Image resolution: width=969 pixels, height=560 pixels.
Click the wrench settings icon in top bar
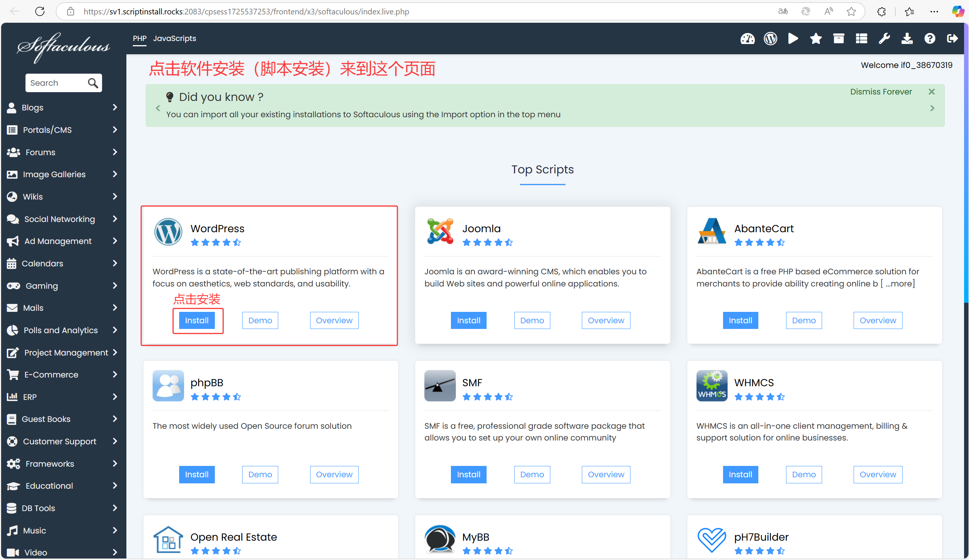point(884,38)
